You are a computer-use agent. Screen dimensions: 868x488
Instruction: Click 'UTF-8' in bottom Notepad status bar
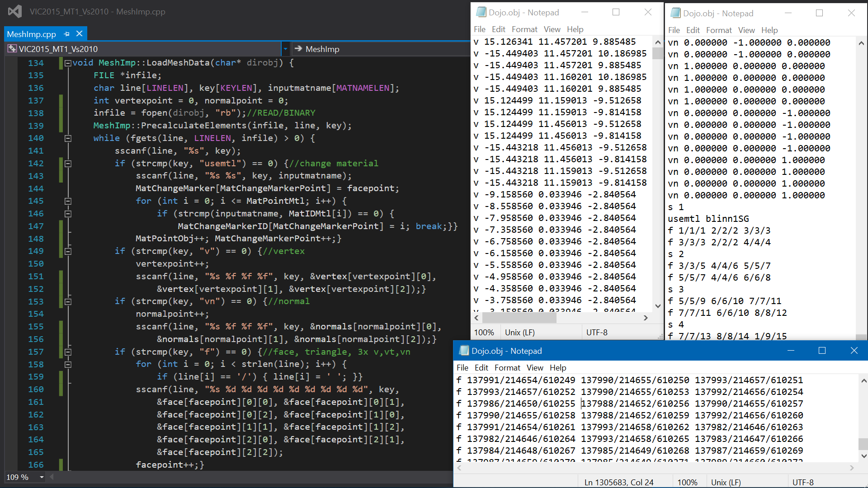pyautogui.click(x=803, y=482)
